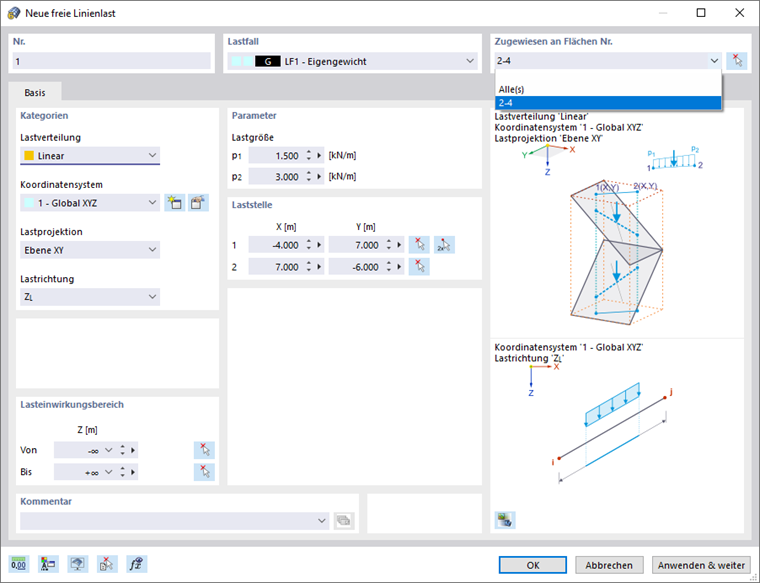Click the Nr. input field
The width and height of the screenshot is (760, 583).
(x=111, y=61)
